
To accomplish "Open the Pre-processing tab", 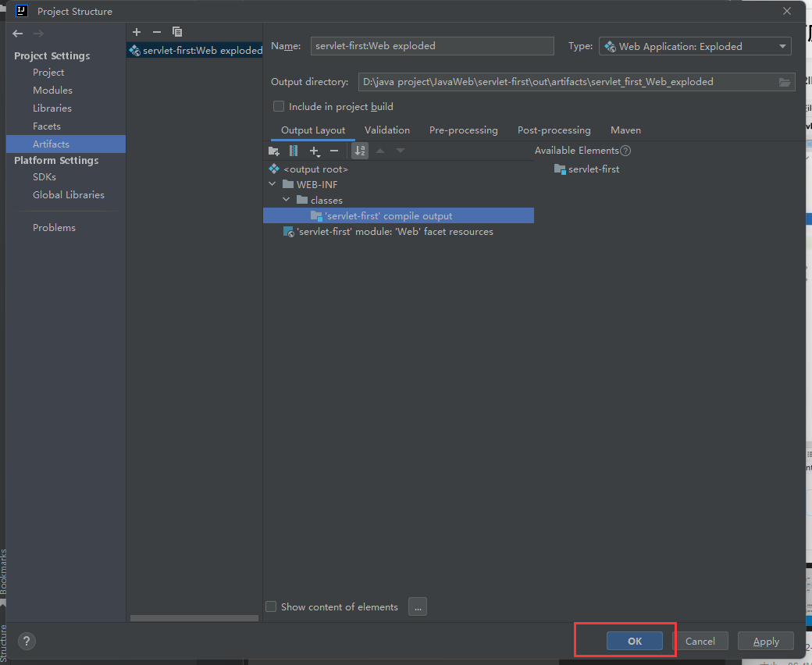I will click(x=463, y=130).
